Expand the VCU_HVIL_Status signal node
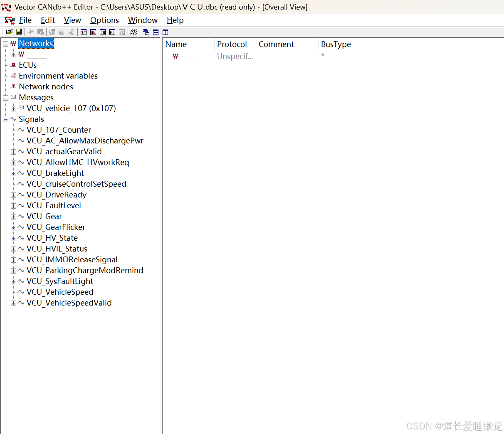This screenshot has height=434, width=504. coord(14,249)
